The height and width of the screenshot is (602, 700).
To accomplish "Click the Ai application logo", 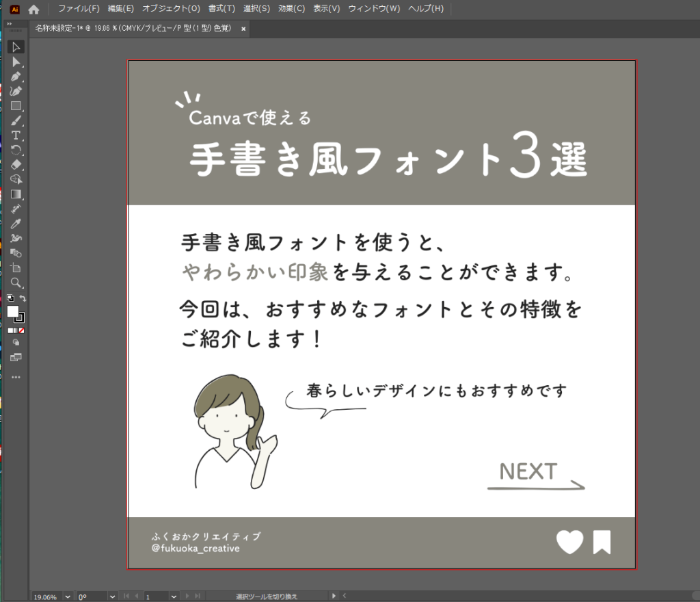I will coord(15,10).
